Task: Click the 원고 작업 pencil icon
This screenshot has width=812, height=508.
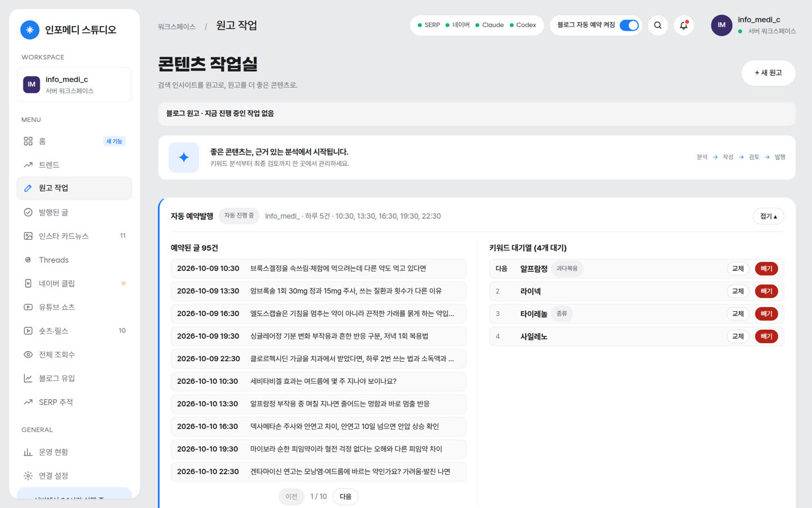Action: click(28, 188)
